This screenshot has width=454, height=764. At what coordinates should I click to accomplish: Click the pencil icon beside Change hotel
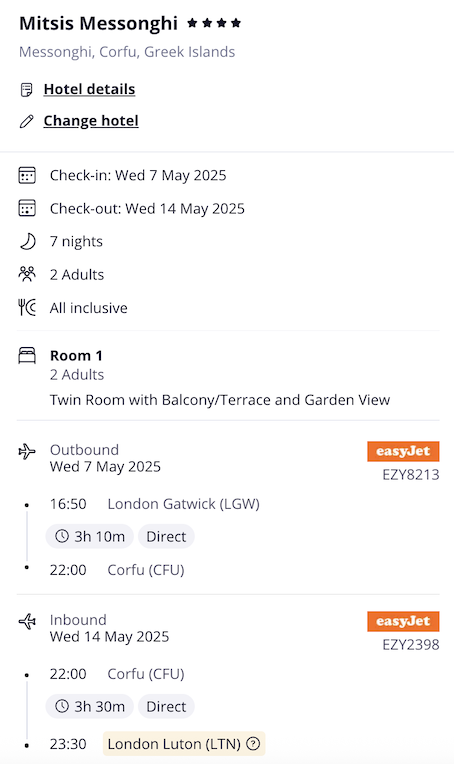pyautogui.click(x=26, y=121)
